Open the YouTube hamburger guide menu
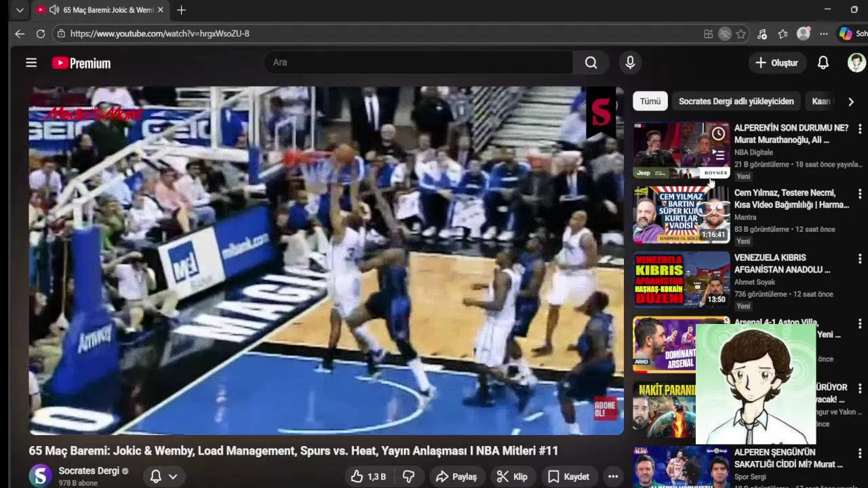The image size is (868, 488). click(x=31, y=63)
